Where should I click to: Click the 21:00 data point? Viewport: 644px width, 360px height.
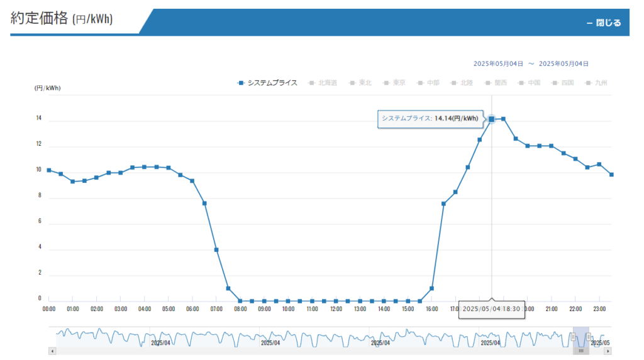[552, 146]
